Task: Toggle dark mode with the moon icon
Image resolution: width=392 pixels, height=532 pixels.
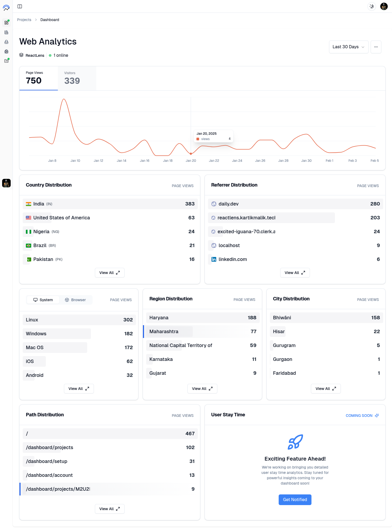Action: [371, 6]
